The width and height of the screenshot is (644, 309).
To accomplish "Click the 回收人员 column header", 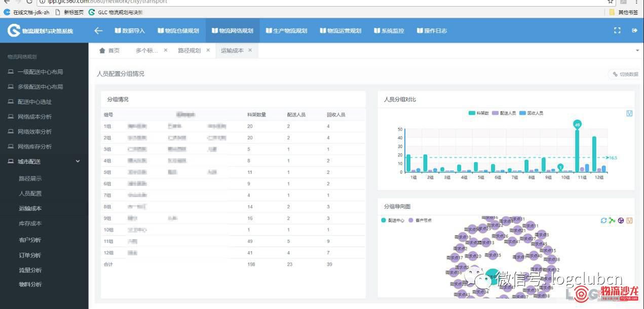I will pyautogui.click(x=336, y=115).
